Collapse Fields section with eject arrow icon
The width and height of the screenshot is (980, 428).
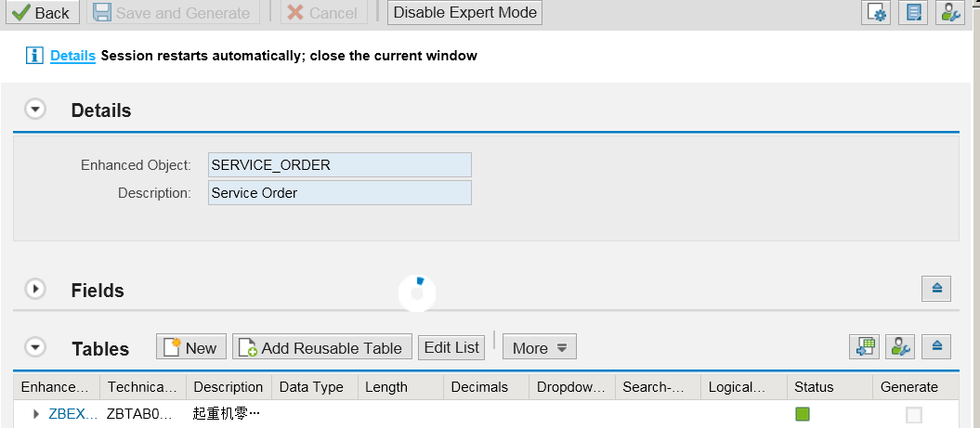coord(936,288)
